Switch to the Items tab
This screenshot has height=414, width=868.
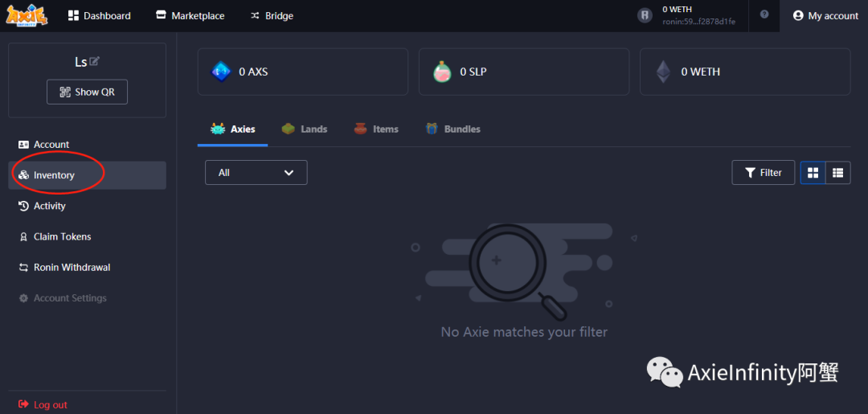click(x=376, y=129)
